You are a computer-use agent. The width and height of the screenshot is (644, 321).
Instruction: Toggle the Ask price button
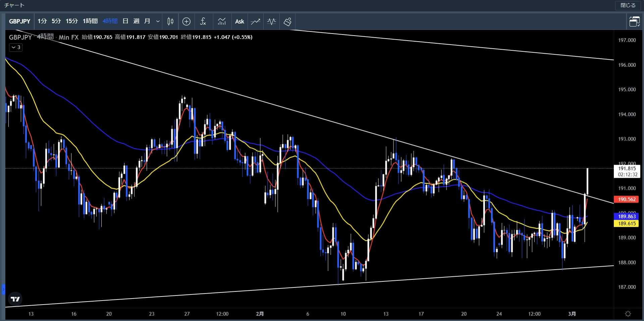click(x=239, y=21)
